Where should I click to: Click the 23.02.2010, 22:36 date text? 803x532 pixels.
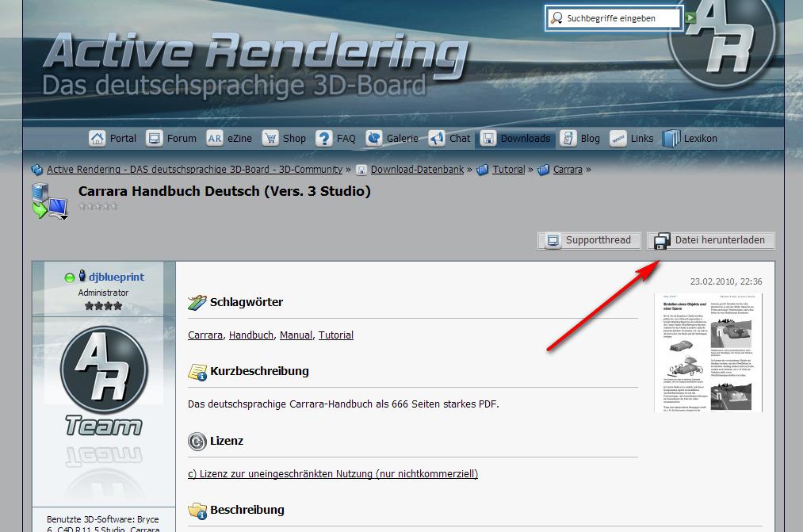725,281
